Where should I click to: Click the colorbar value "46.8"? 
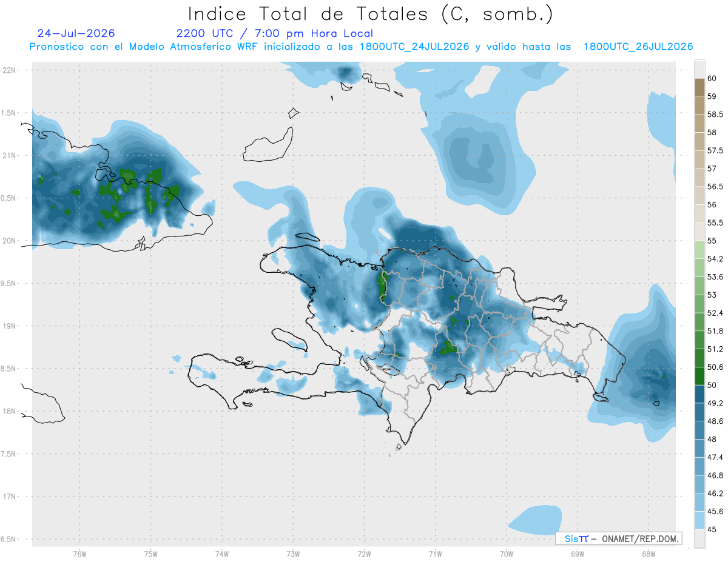click(x=715, y=475)
